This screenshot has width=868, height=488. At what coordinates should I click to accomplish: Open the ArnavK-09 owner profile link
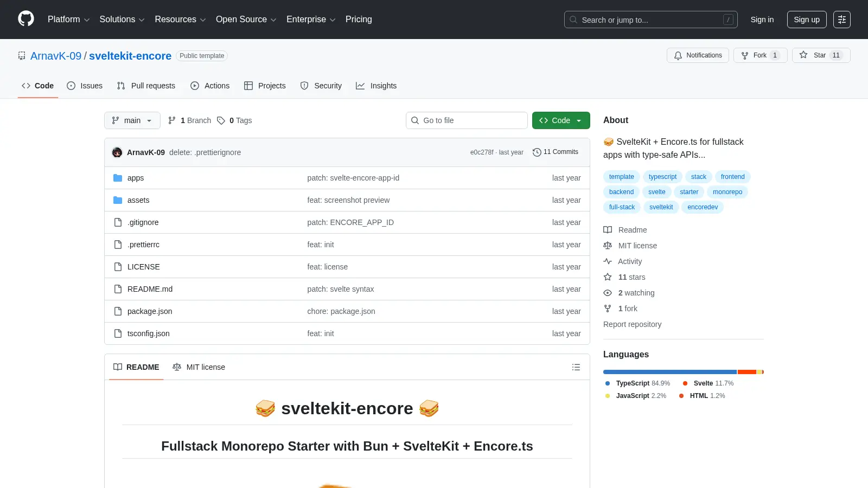pyautogui.click(x=56, y=56)
